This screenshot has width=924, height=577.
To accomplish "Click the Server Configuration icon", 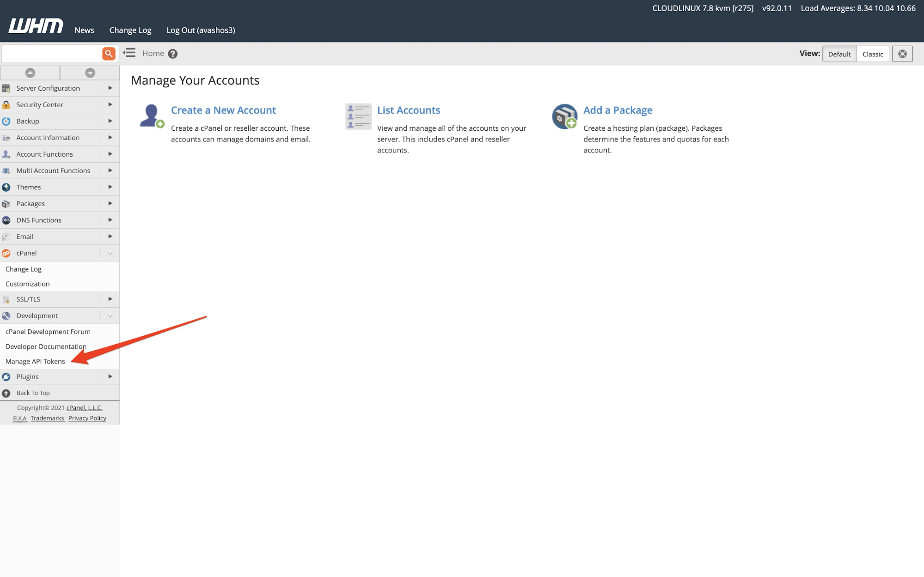I will [6, 88].
